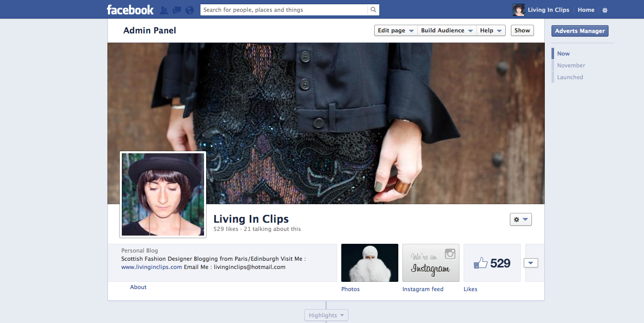This screenshot has height=323, width=644.
Task: Click the Instagram feed label link
Action: (423, 289)
